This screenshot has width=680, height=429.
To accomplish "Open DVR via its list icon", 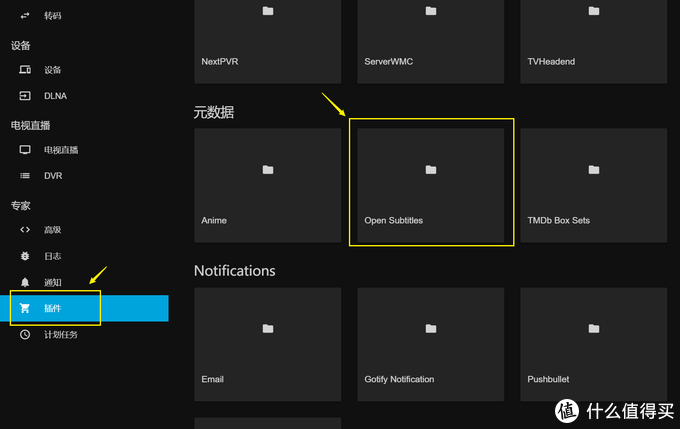I will [25, 176].
